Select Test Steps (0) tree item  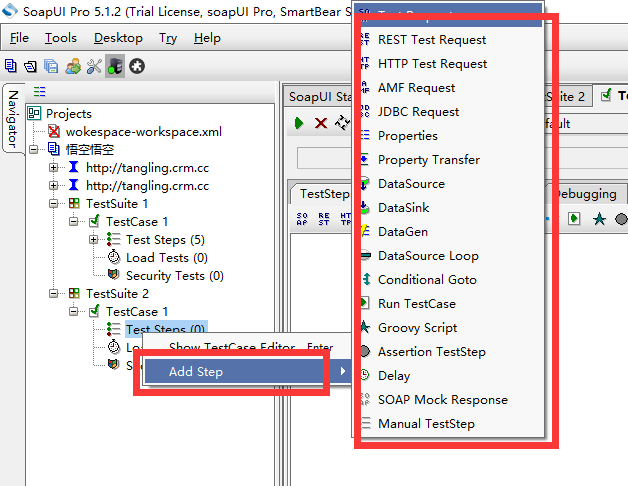tap(166, 327)
